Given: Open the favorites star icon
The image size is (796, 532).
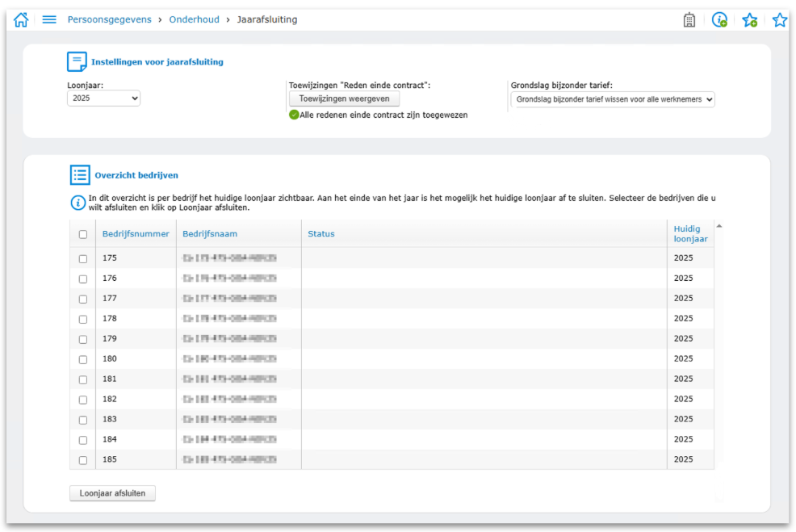Looking at the screenshot, I should (780, 20).
